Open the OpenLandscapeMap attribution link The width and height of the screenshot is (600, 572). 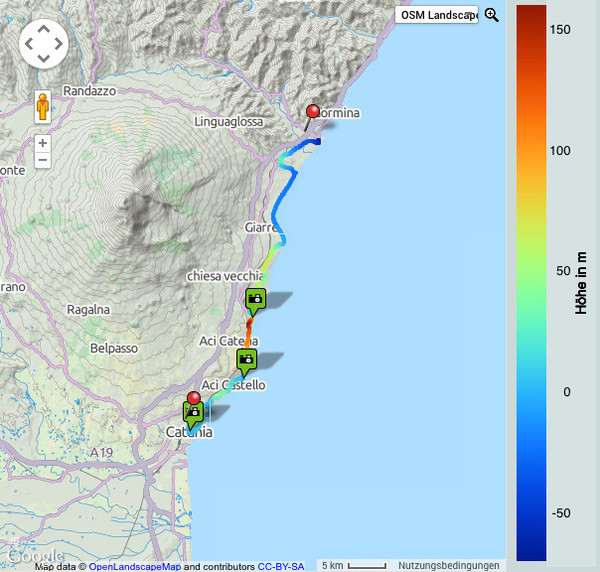click(135, 566)
